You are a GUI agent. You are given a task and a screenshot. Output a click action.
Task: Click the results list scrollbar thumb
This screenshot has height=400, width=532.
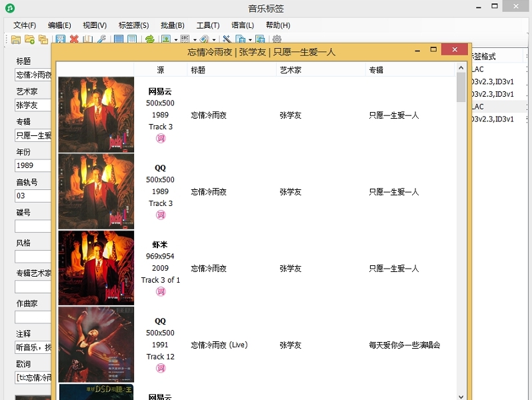coord(461,87)
